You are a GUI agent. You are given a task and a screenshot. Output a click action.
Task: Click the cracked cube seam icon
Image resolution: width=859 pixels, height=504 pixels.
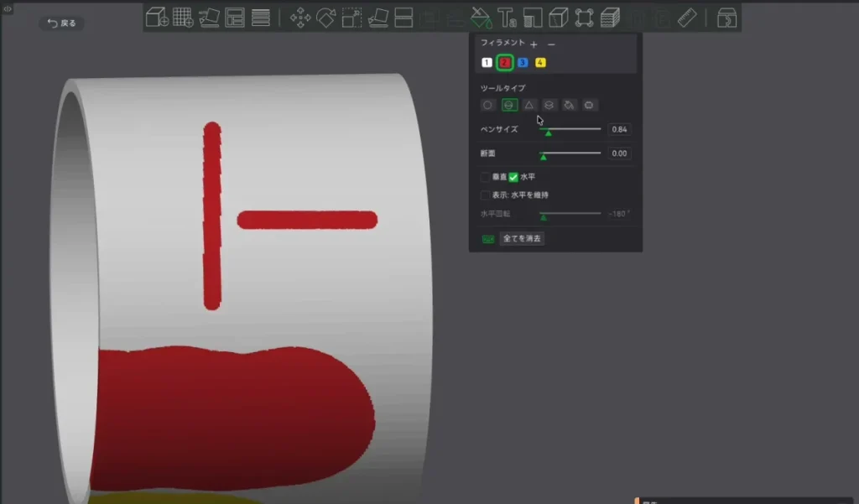[x=558, y=18]
